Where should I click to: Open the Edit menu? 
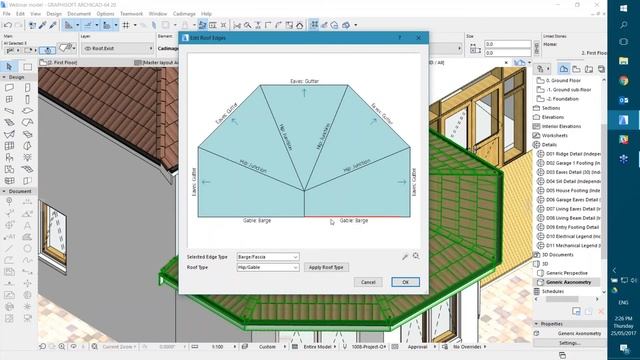(20, 14)
